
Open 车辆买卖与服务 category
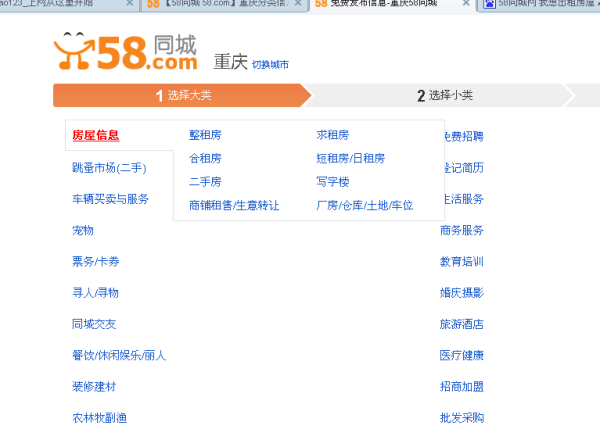point(110,199)
